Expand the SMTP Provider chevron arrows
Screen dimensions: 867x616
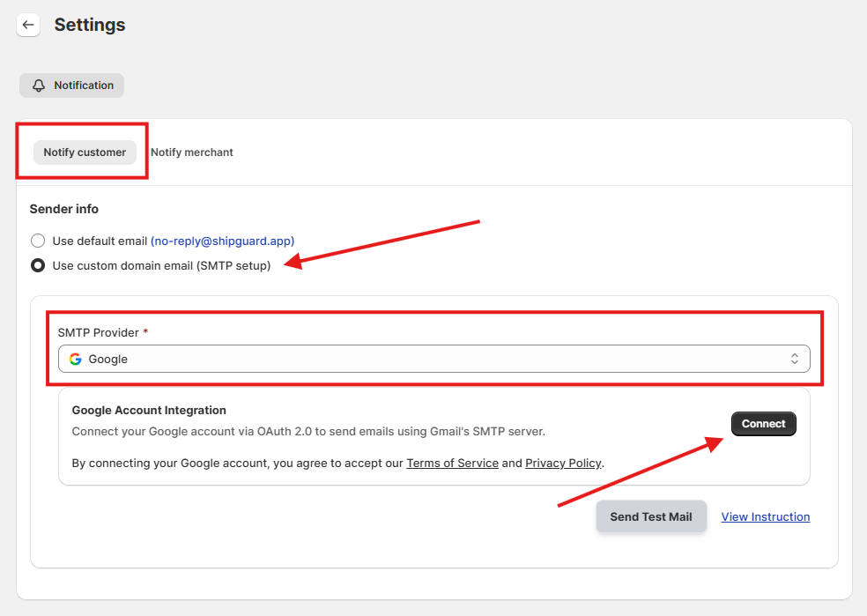[x=794, y=359]
